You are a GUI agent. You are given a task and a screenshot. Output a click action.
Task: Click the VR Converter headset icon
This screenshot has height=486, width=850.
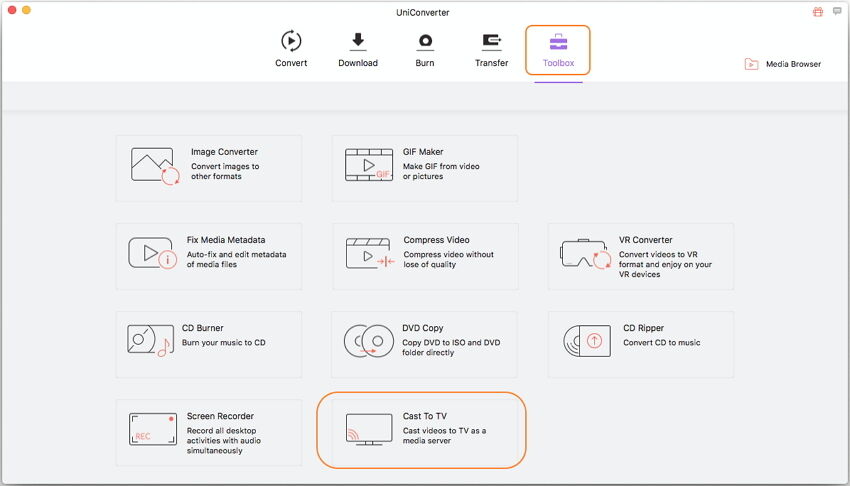585,254
